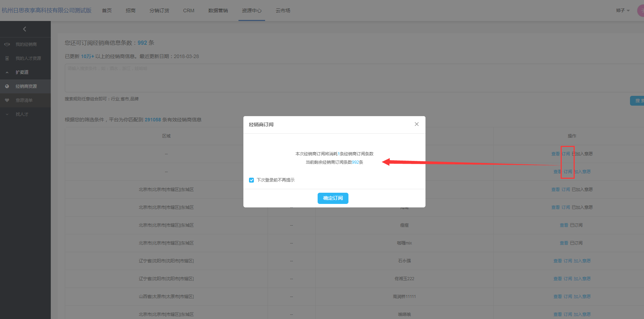This screenshot has height=319, width=644.
Task: Go to the 分销订货 tab
Action: tap(159, 10)
